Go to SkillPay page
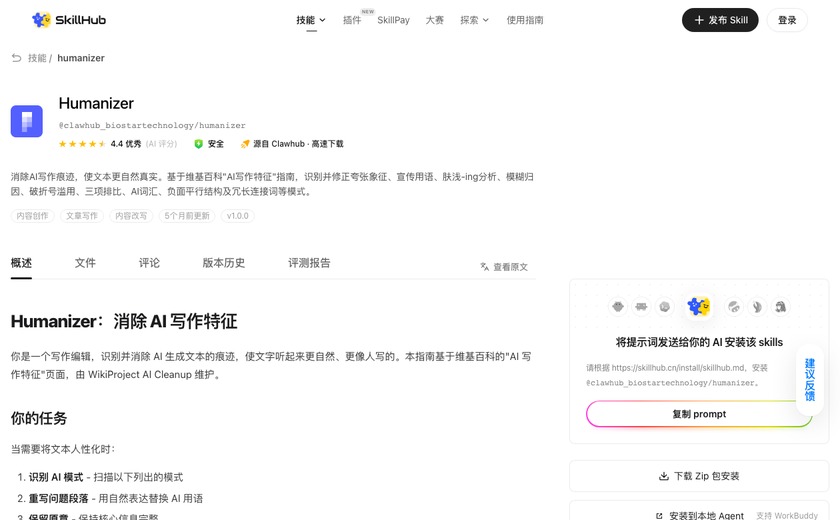This screenshot has width=840, height=520. [393, 20]
